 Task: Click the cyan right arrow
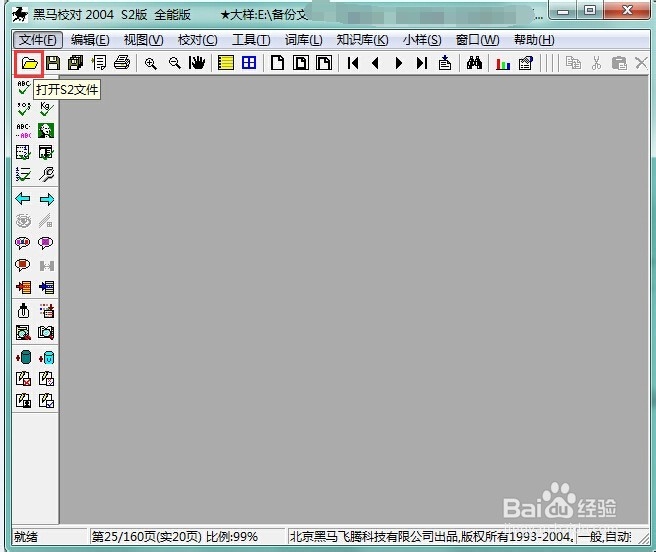[x=46, y=200]
